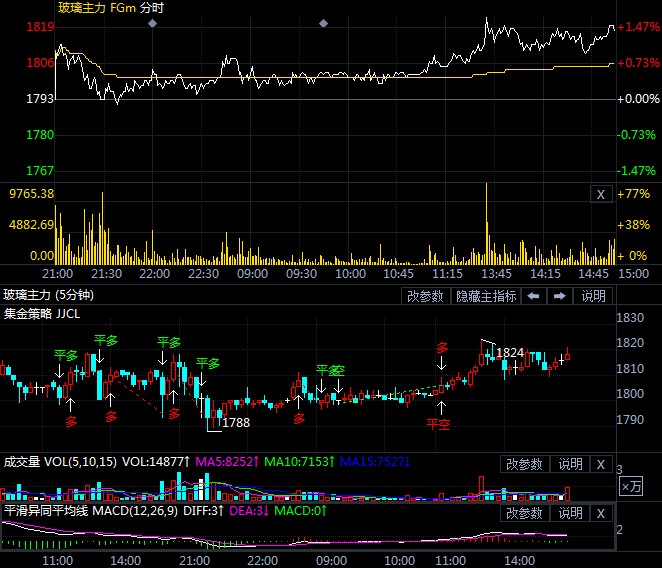Click the left arrow next to 隐藏主指标
662x568 pixels.
[x=535, y=296]
